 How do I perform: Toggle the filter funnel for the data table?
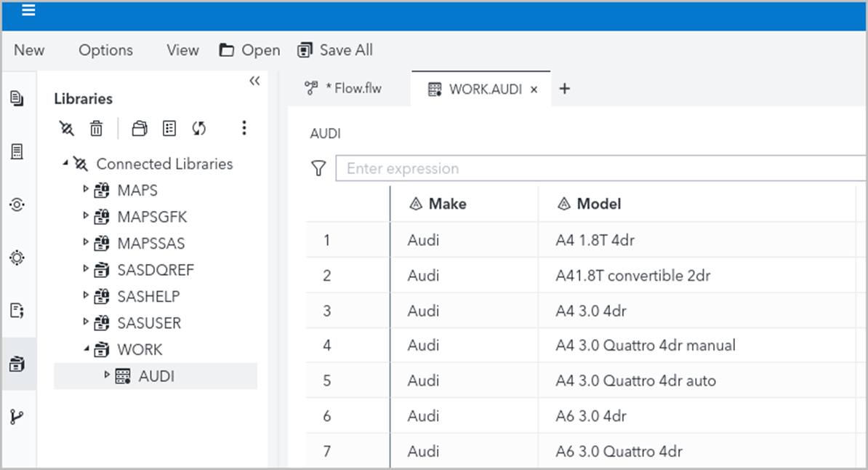point(318,168)
